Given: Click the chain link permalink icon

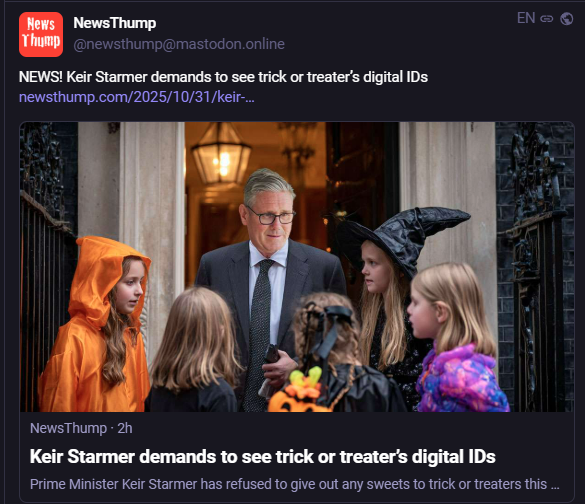Looking at the screenshot, I should pyautogui.click(x=547, y=18).
